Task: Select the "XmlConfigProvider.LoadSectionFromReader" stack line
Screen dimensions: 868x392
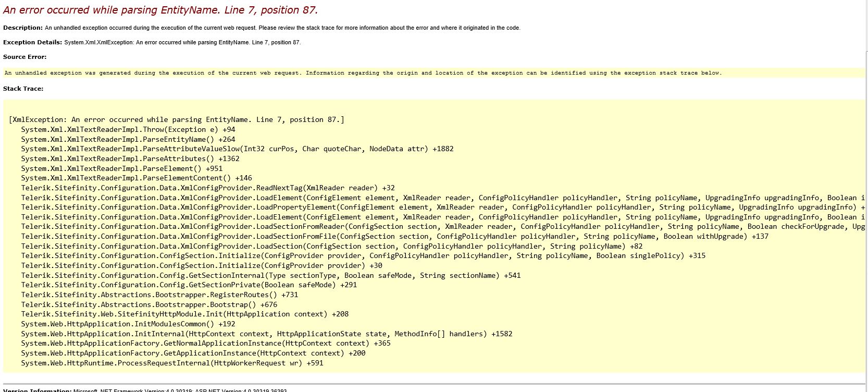Action: click(x=443, y=227)
